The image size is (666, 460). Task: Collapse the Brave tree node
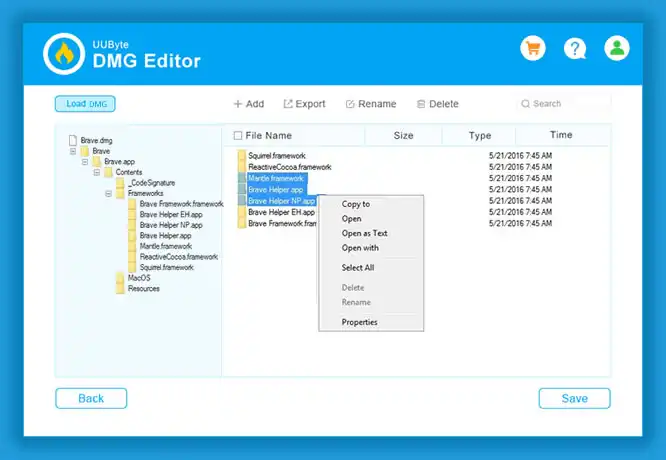(x=73, y=151)
